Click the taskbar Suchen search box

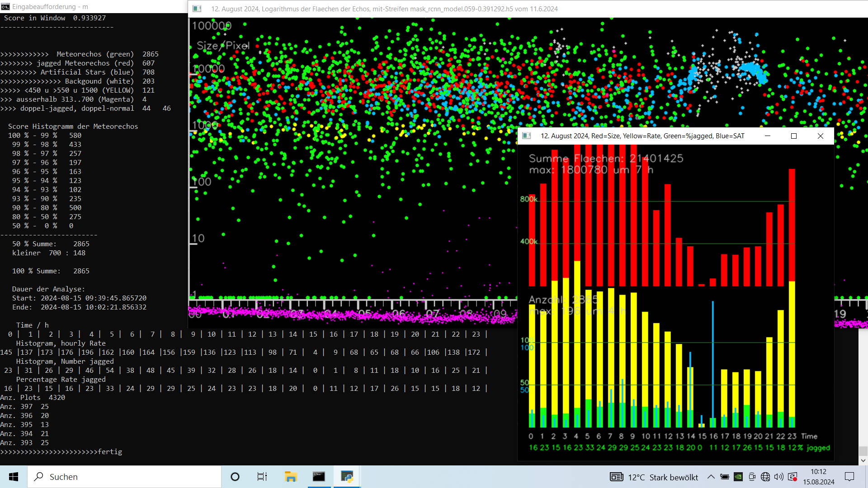click(x=125, y=477)
